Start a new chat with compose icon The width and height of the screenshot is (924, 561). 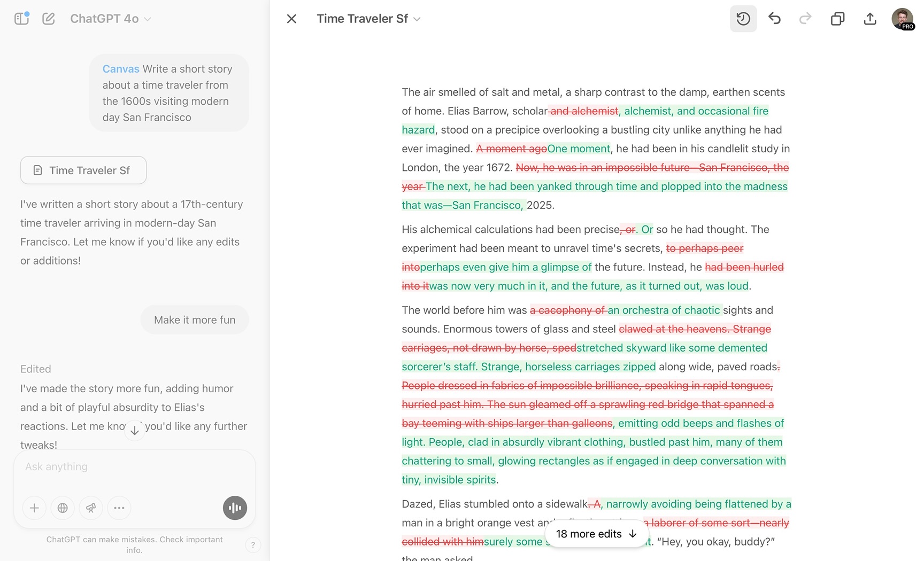pos(49,19)
